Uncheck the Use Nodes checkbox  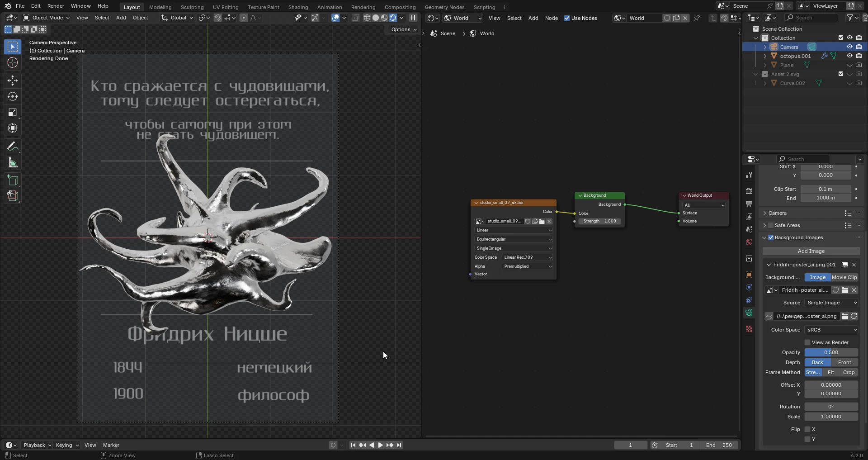[x=567, y=18]
